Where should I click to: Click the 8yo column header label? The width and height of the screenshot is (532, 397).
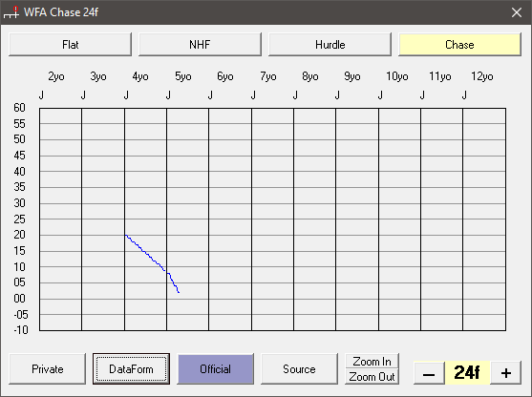pyautogui.click(x=310, y=76)
